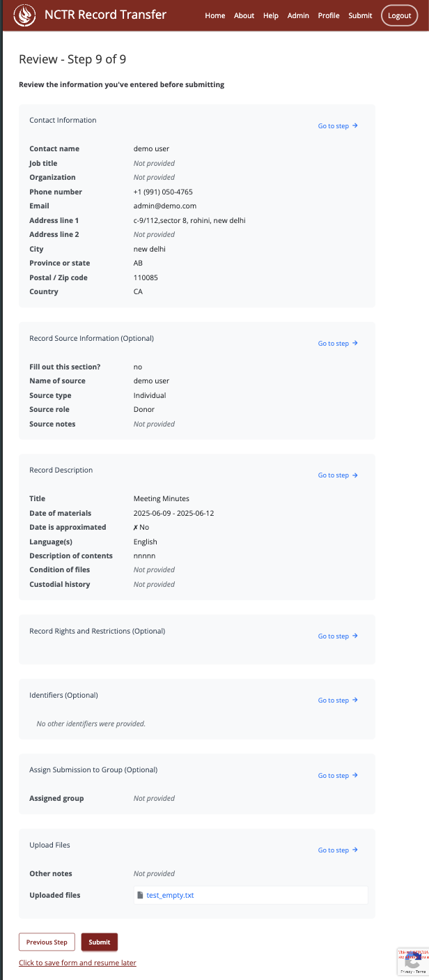Click the arrow icon in Record Source Information

click(355, 344)
